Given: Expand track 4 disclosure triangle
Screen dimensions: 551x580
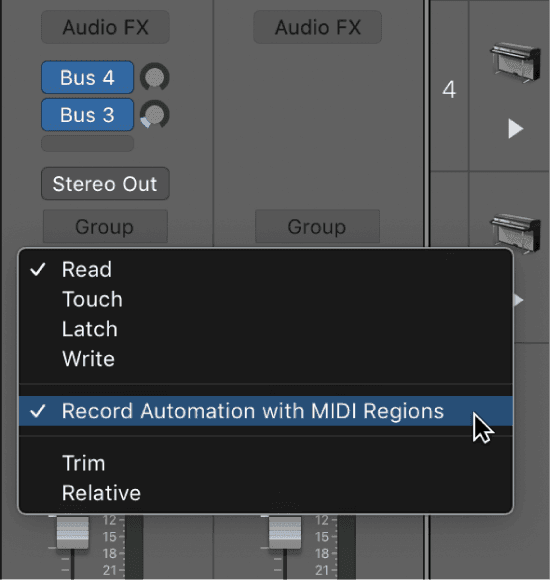Looking at the screenshot, I should 515,129.
